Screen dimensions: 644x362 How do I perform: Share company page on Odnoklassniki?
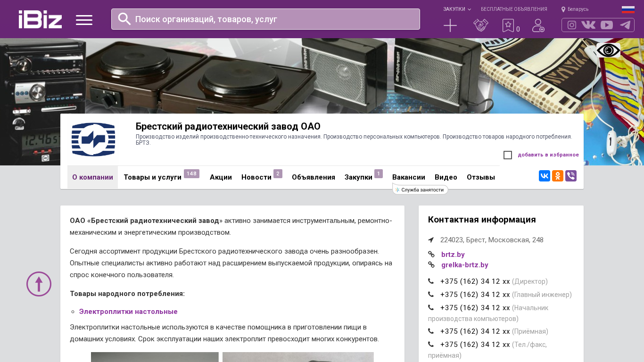558,176
